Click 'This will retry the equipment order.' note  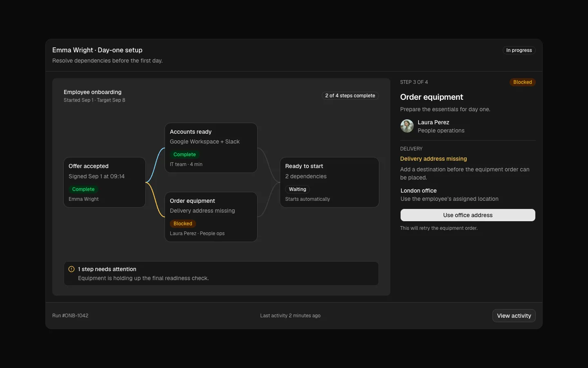tap(439, 228)
